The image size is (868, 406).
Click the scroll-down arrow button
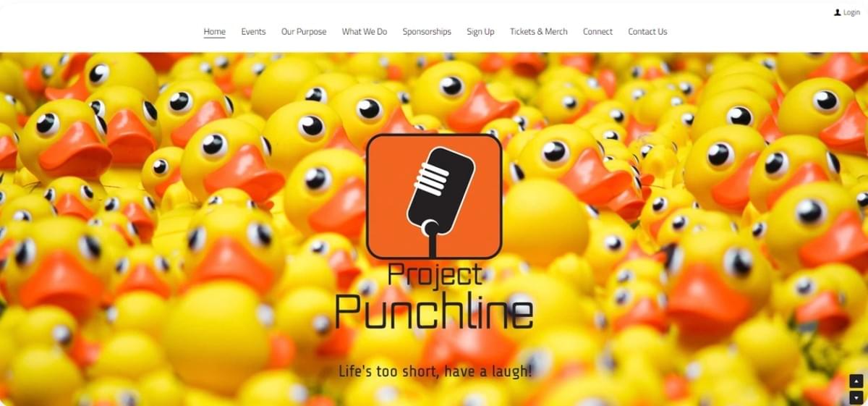tap(856, 397)
